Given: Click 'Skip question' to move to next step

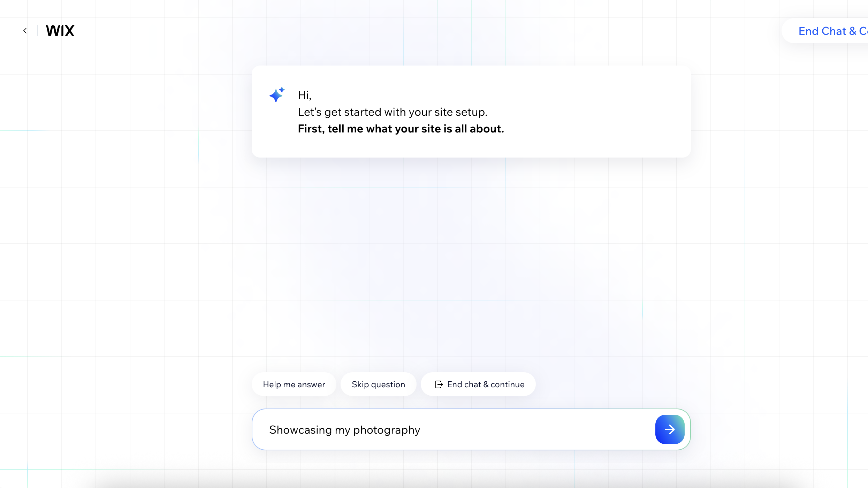Looking at the screenshot, I should pyautogui.click(x=378, y=384).
